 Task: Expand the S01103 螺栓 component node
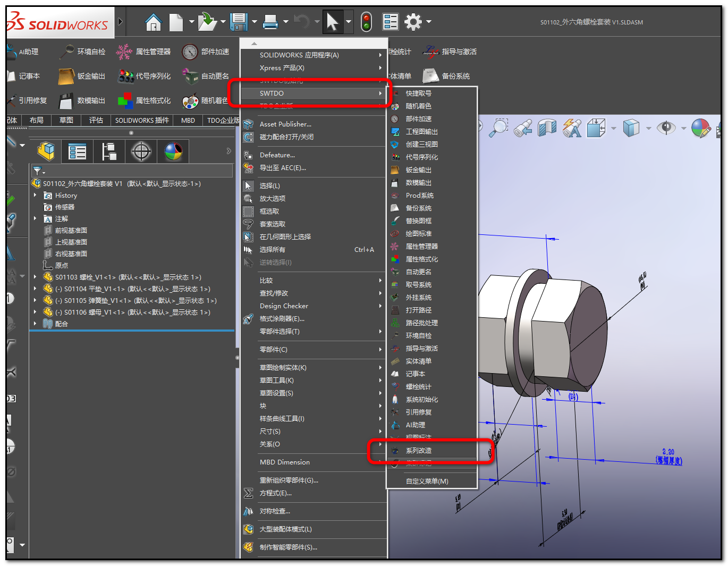point(35,277)
